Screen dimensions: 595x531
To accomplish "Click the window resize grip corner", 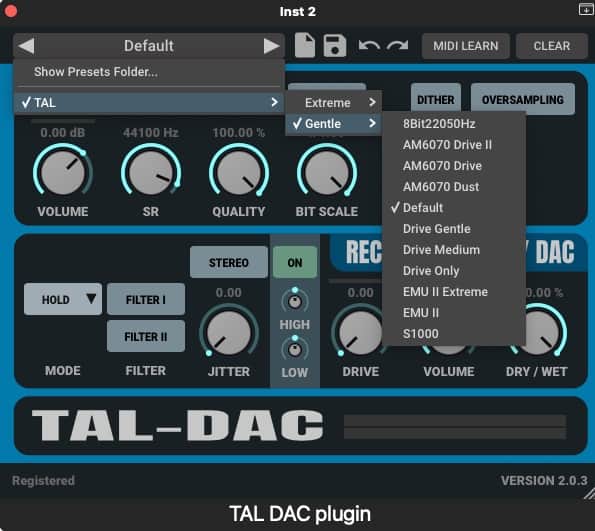I will click(589, 493).
